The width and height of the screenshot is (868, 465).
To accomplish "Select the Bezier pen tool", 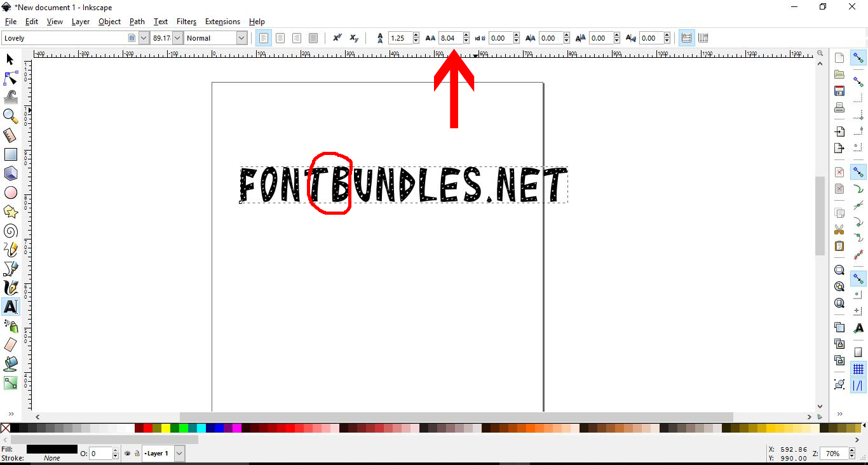I will point(10,269).
